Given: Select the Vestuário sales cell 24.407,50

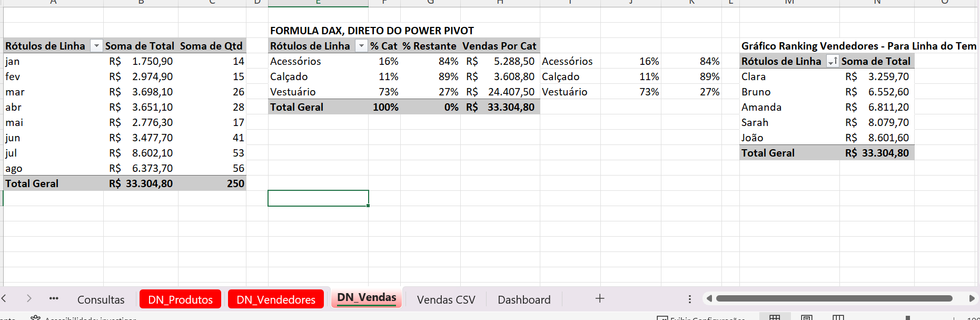Looking at the screenshot, I should tap(500, 92).
